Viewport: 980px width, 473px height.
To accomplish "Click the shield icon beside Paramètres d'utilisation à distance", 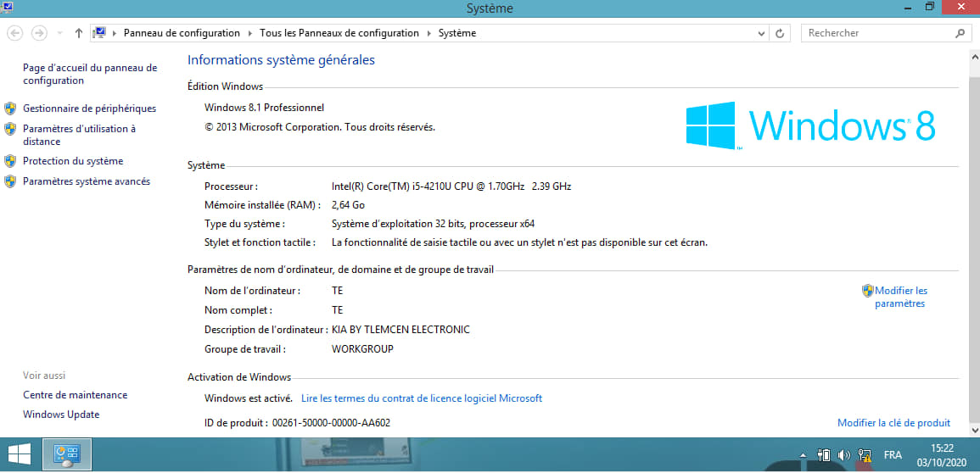I will tap(10, 129).
